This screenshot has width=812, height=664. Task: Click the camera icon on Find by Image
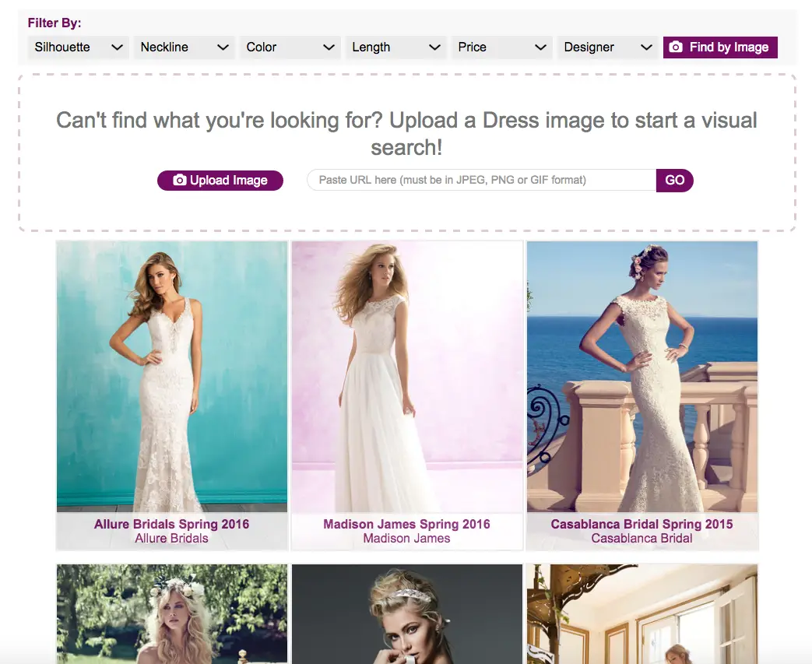pos(676,47)
